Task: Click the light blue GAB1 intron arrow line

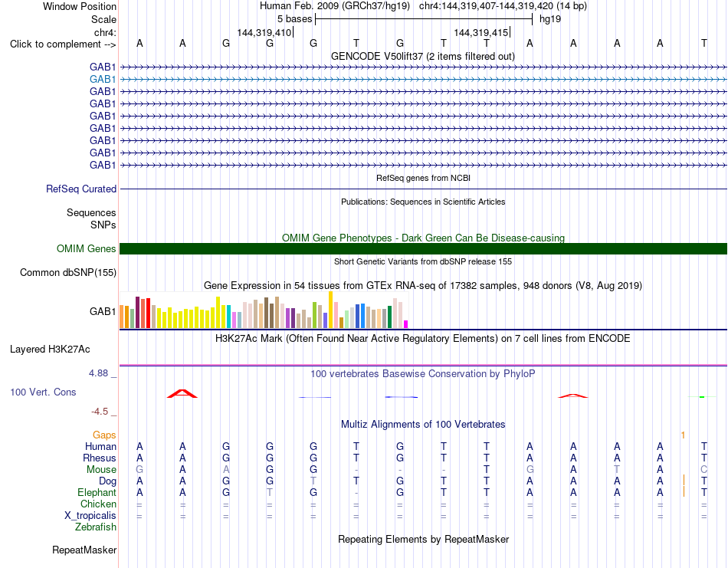Action: point(424,80)
